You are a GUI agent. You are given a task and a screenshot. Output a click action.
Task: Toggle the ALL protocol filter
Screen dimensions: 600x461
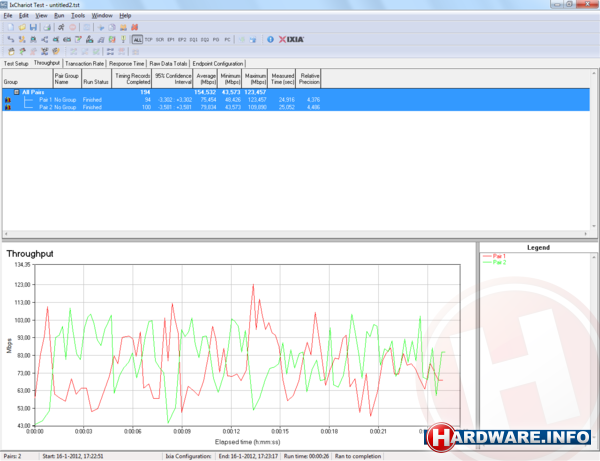[x=136, y=39]
